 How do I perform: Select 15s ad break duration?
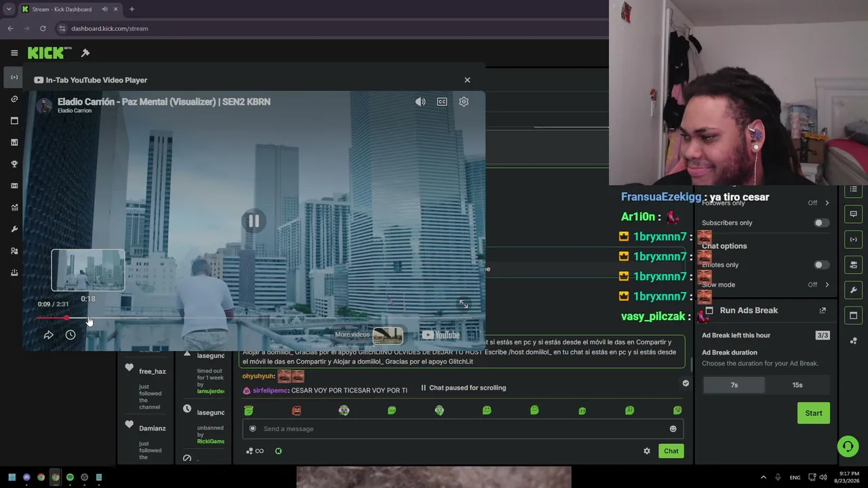(x=797, y=385)
